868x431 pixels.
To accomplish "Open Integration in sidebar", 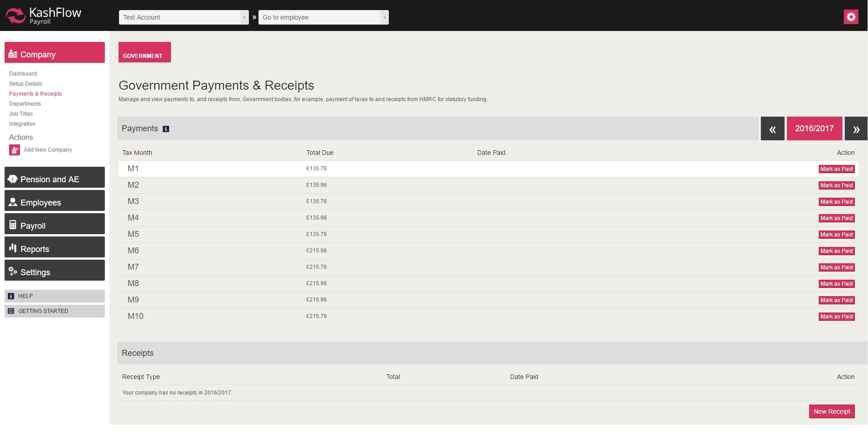I will tap(22, 124).
